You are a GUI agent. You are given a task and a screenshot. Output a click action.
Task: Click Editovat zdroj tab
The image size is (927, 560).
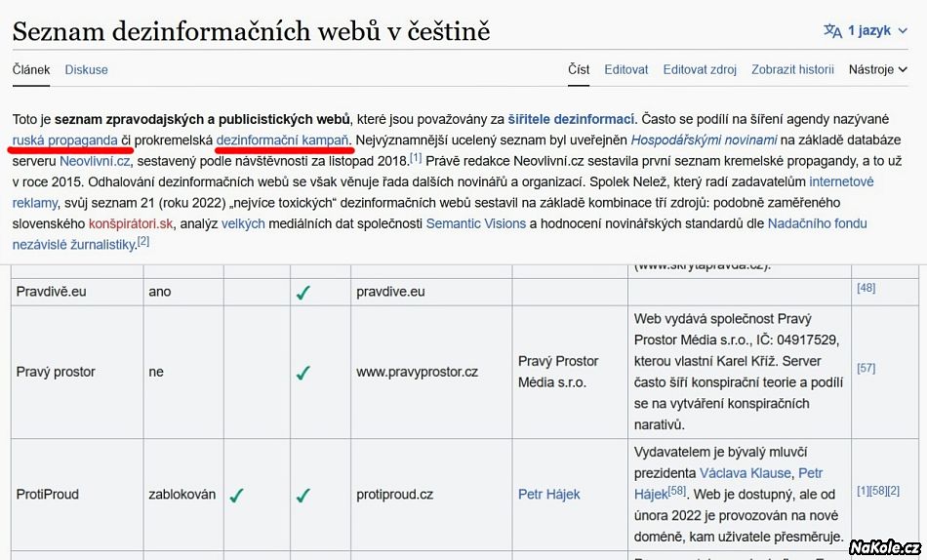tap(700, 69)
